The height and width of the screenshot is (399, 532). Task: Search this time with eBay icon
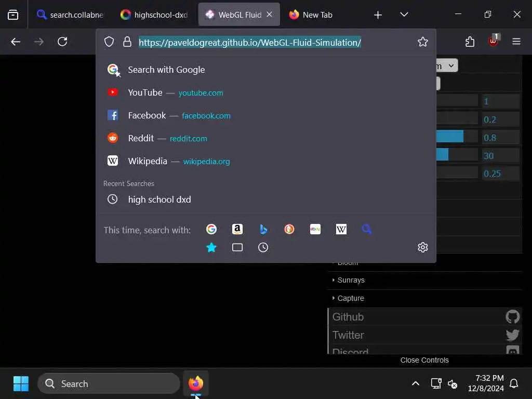315,229
